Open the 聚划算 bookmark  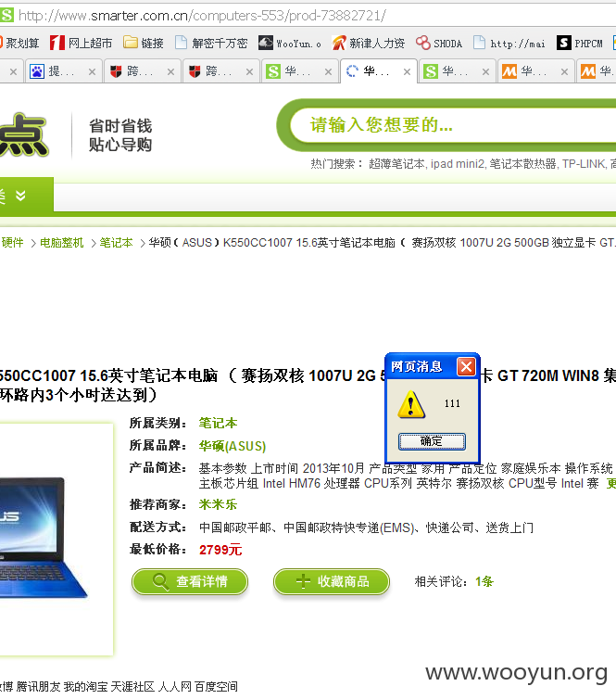pyautogui.click(x=19, y=44)
